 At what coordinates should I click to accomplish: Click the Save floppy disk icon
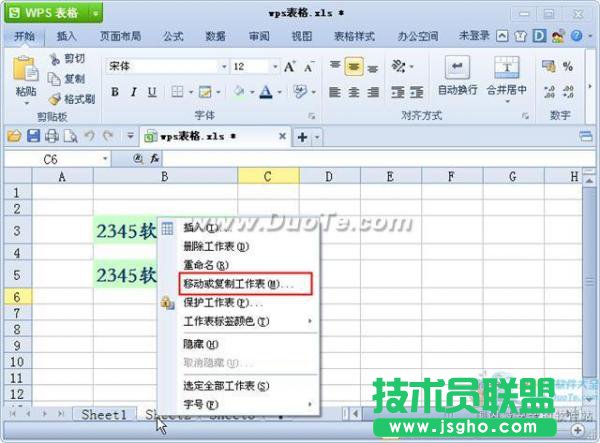[33, 136]
